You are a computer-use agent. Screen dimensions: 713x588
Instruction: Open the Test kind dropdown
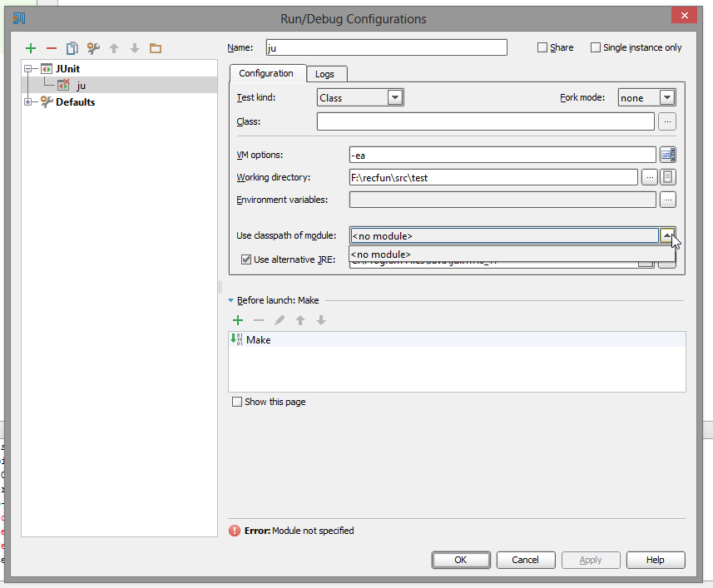[395, 97]
